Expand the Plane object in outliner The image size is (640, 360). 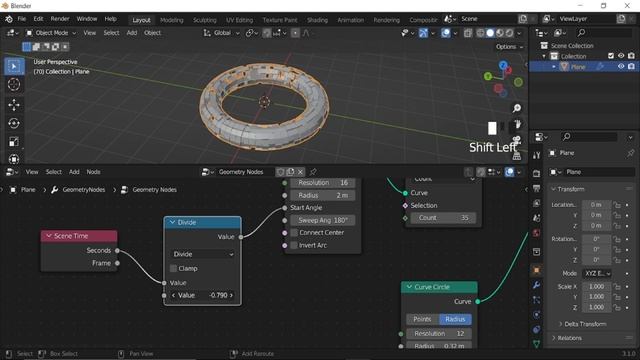tap(554, 67)
